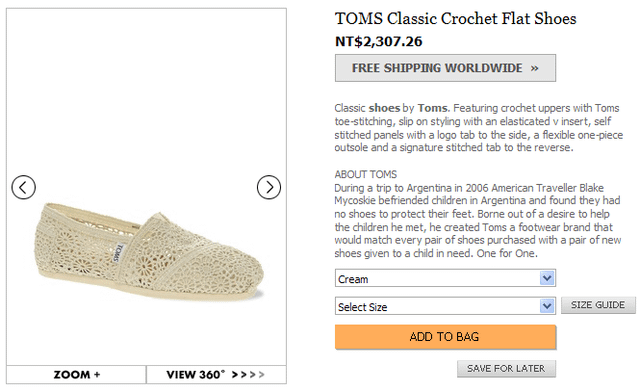Click the » arrows on free shipping banner
This screenshot has height=391, width=640.
[x=534, y=68]
